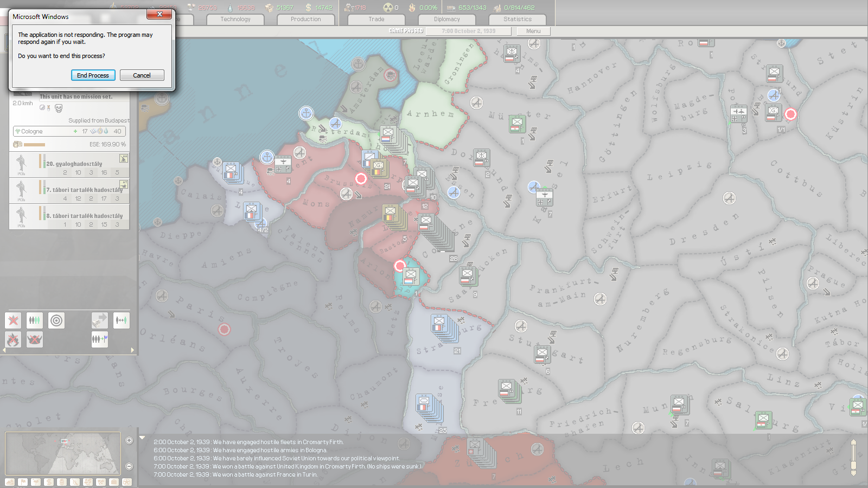Click the target circle order button
Screen dimensions: 868x488
click(56, 320)
